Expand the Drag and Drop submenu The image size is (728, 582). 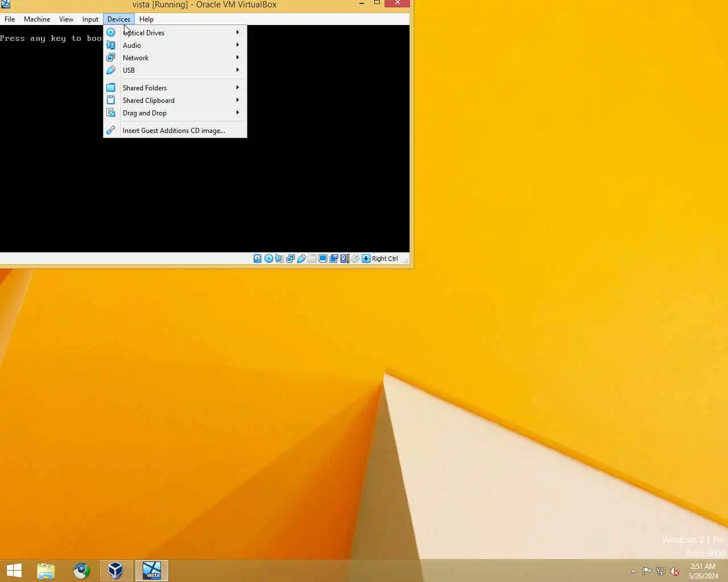175,113
